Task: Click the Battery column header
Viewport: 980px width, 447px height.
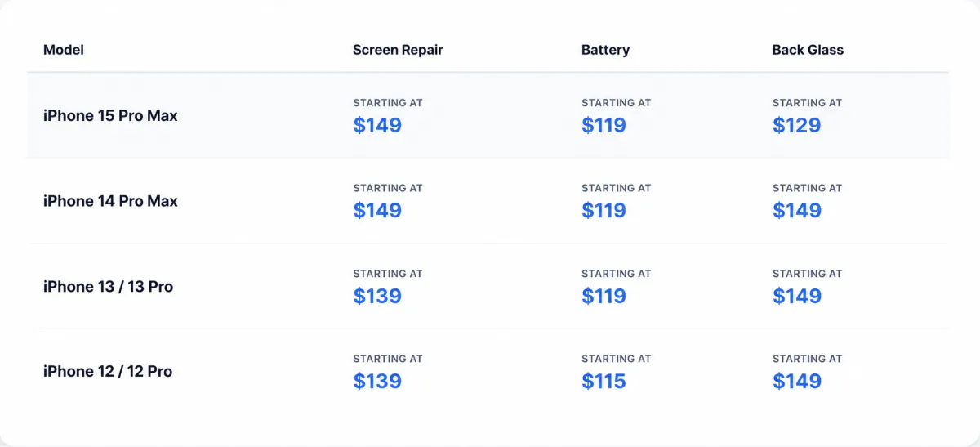Action: click(605, 50)
